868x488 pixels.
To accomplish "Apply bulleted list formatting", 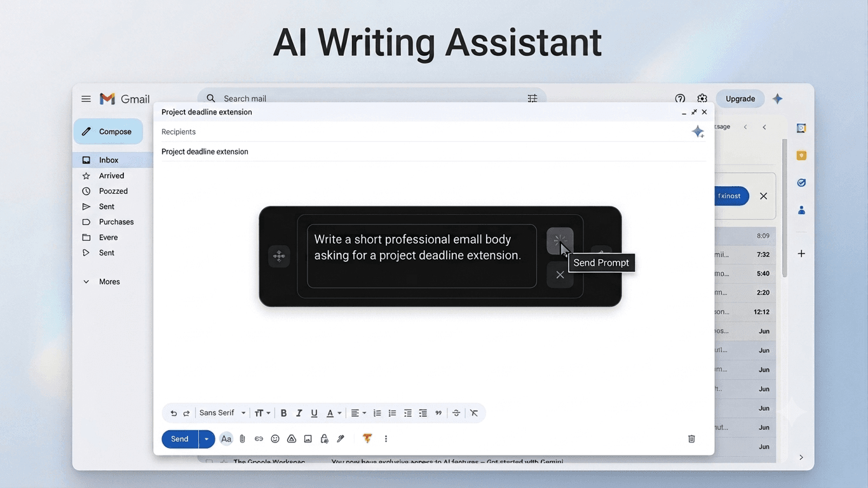I will coord(392,413).
